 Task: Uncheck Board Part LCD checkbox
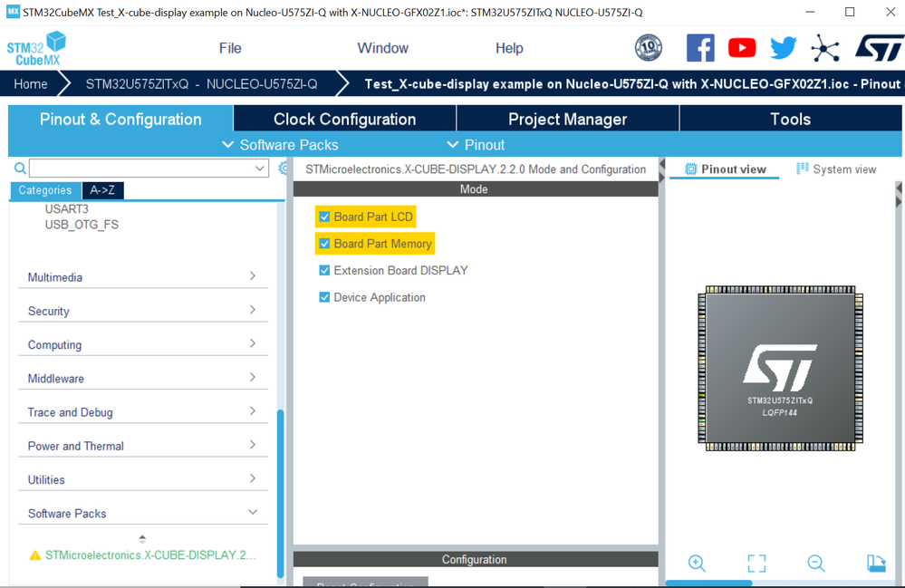(324, 217)
